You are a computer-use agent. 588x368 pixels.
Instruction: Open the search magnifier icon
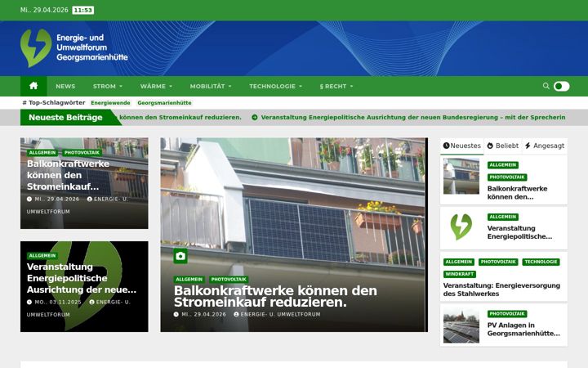546,86
